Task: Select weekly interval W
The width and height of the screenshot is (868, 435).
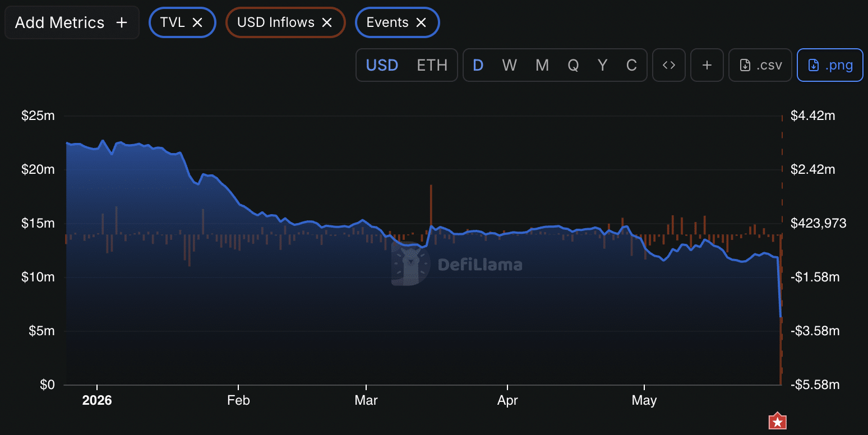Action: (509, 65)
